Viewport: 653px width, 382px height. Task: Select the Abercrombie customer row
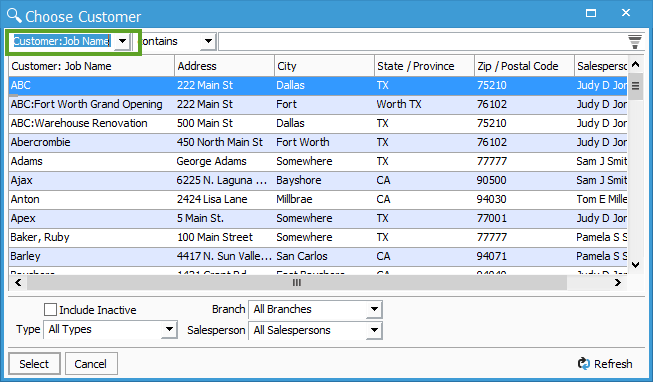pos(318,142)
